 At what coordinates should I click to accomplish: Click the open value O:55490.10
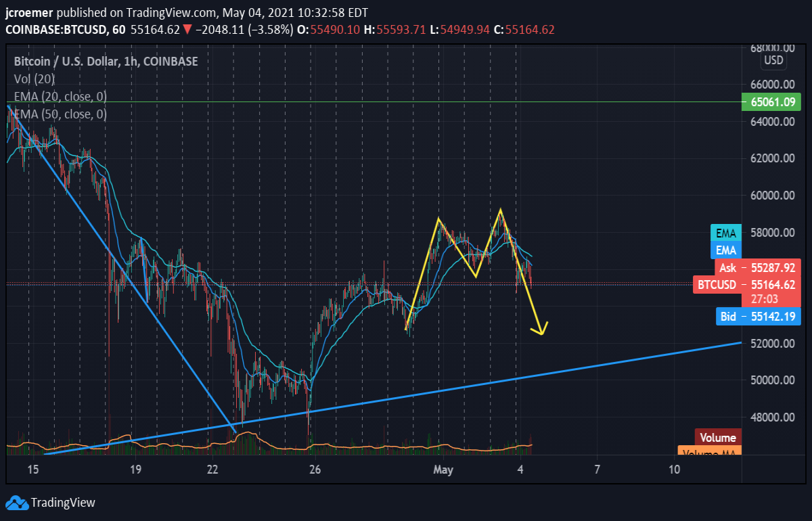pos(330,30)
